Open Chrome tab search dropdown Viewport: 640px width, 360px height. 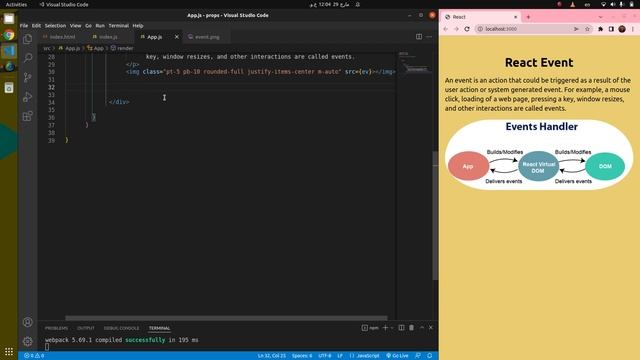click(x=600, y=17)
